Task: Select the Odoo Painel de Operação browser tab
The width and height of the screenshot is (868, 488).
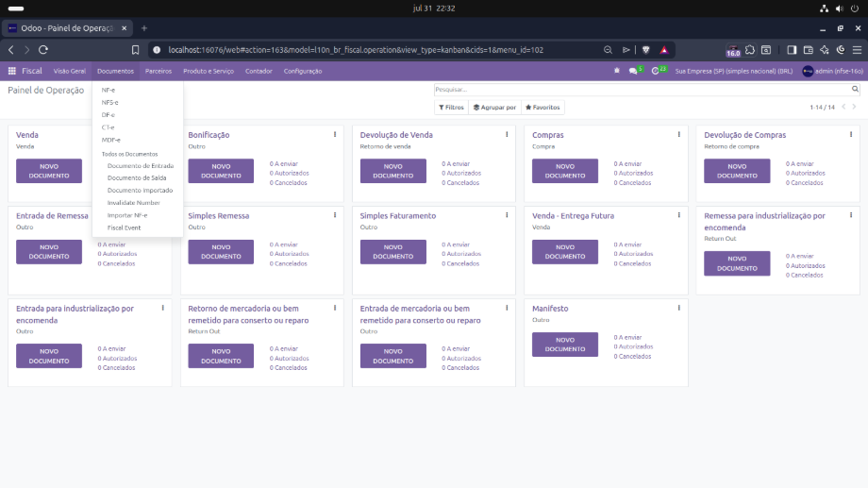Action: (x=68, y=28)
